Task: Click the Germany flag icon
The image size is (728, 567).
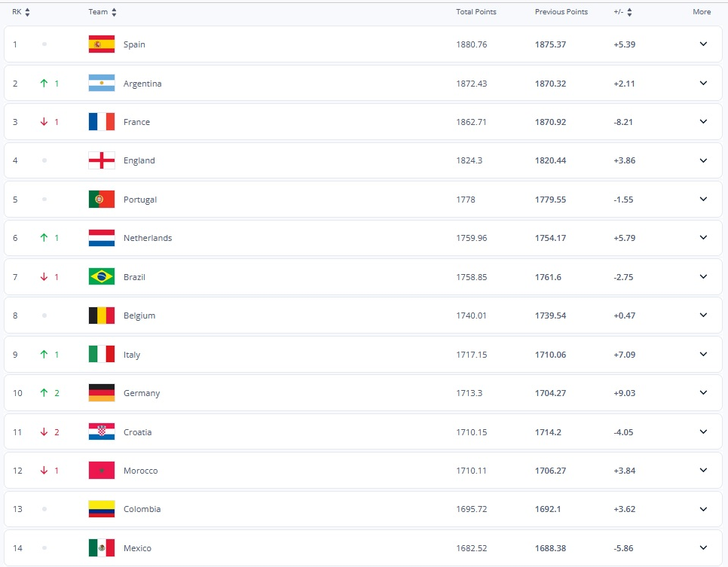Action: pos(102,393)
